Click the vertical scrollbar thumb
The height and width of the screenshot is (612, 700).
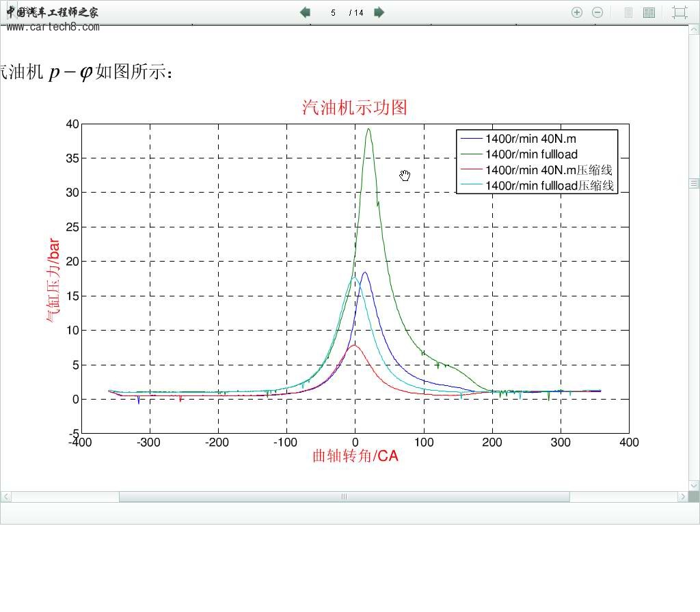pyautogui.click(x=694, y=183)
